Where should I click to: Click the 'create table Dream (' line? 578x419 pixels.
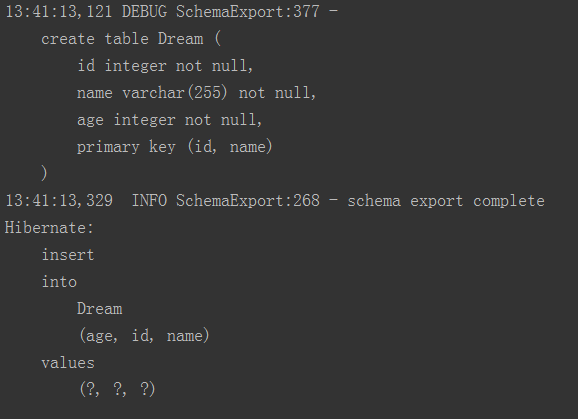(x=131, y=39)
